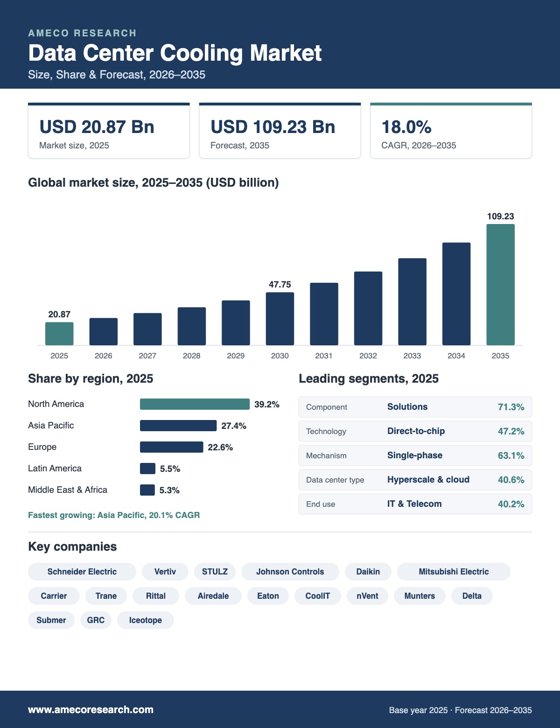Click the 'Leading segments, 2025' heading
Image resolution: width=560 pixels, height=728 pixels.
369,378
